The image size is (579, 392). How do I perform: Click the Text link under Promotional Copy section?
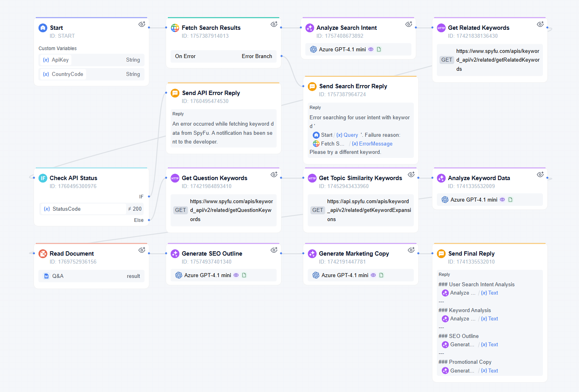point(493,370)
